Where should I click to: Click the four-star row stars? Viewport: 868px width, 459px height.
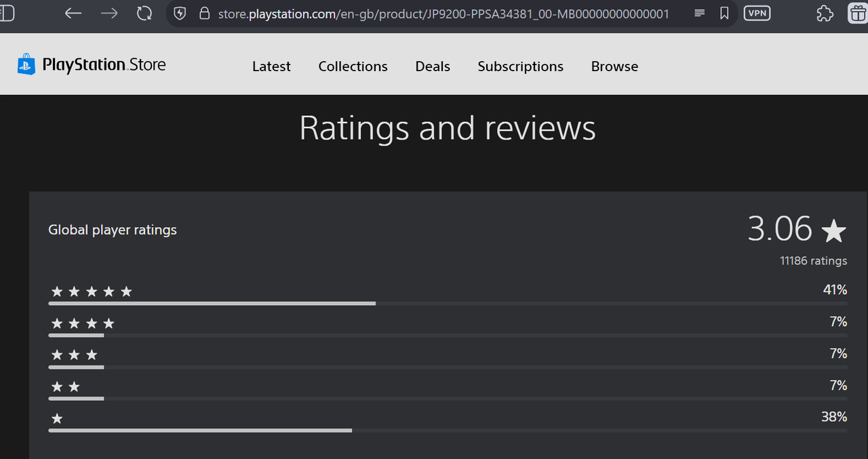click(x=83, y=324)
